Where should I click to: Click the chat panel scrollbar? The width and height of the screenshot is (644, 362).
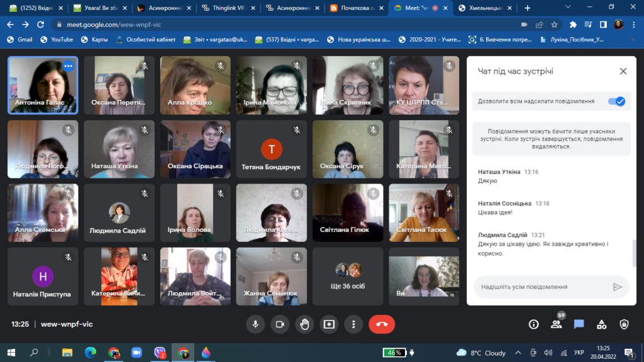[x=634, y=254]
